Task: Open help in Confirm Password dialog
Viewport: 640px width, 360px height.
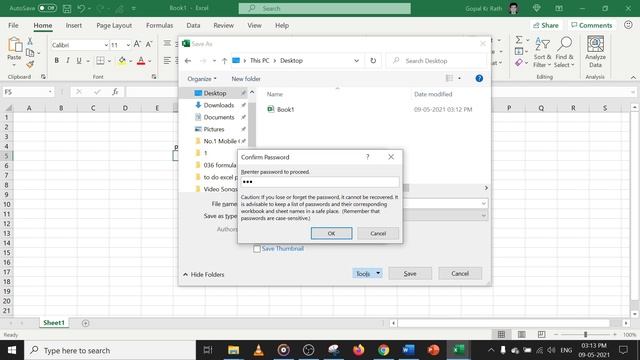Action: click(x=367, y=157)
